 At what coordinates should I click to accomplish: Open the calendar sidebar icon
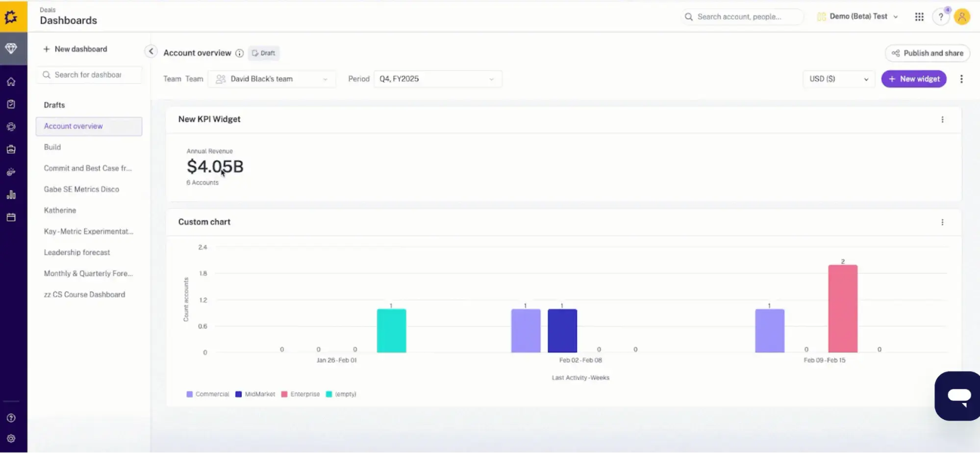pyautogui.click(x=11, y=217)
